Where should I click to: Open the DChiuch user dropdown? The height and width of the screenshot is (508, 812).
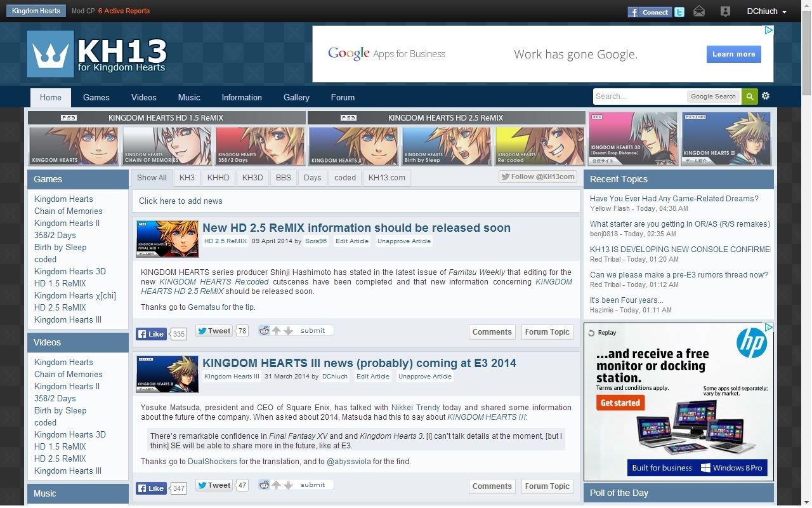[x=766, y=11]
